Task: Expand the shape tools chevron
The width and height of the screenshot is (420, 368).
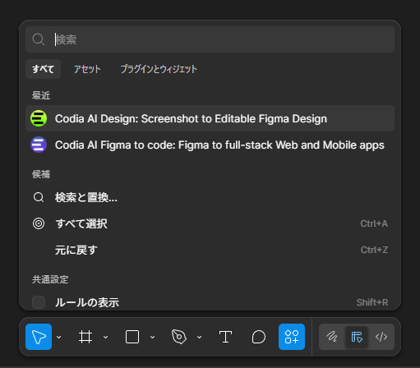Action: [153, 337]
